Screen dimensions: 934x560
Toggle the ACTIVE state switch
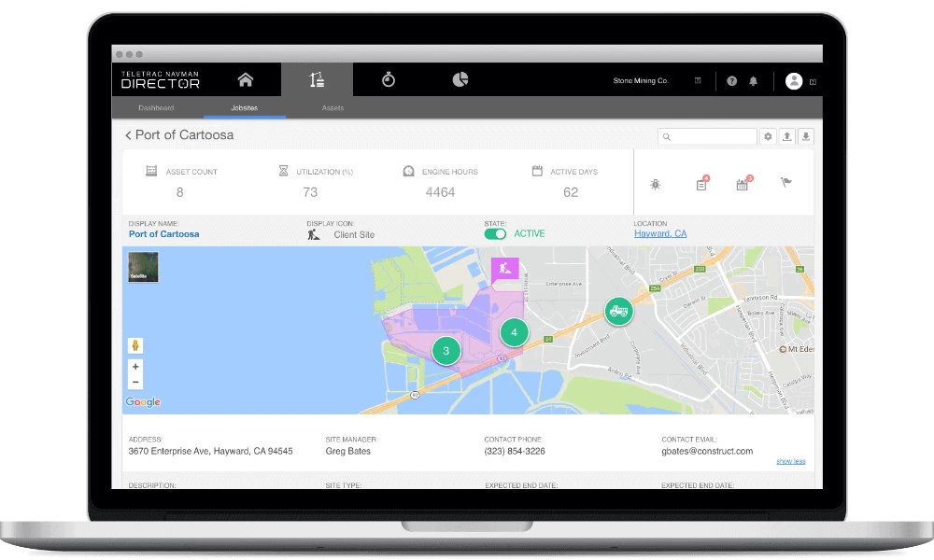tap(495, 234)
